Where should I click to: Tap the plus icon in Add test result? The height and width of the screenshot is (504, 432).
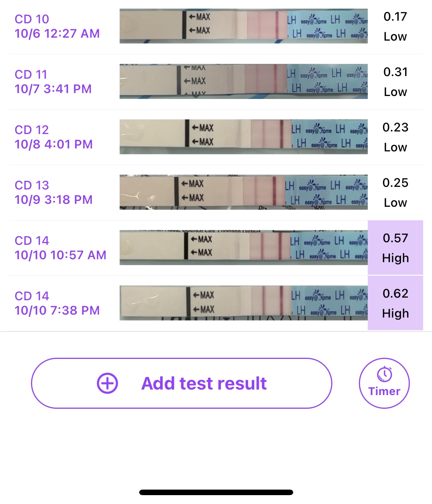(x=107, y=383)
